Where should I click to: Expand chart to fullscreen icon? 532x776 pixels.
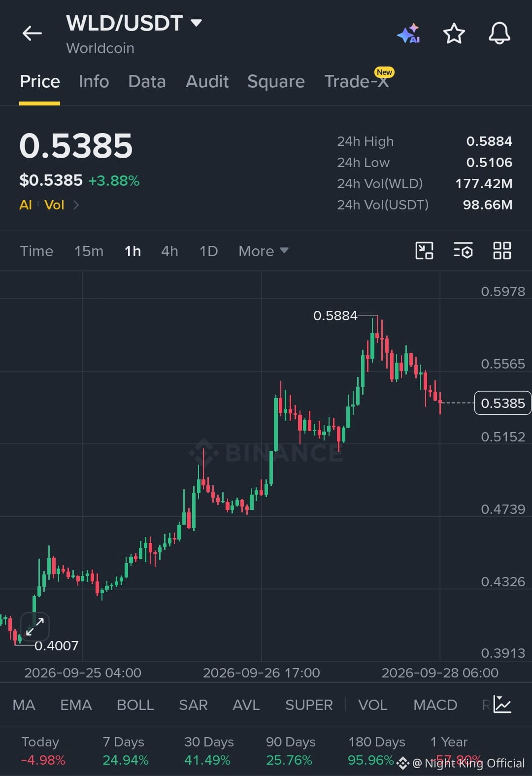pos(34,627)
